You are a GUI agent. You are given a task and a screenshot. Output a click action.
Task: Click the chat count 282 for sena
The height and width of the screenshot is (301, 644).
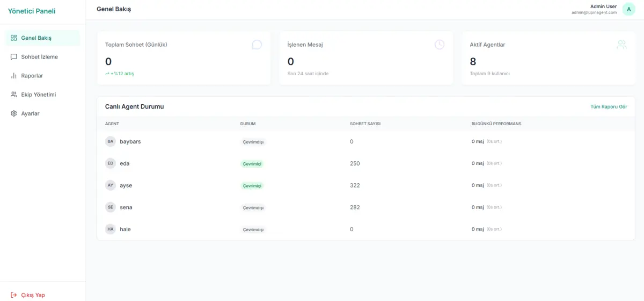(355, 207)
